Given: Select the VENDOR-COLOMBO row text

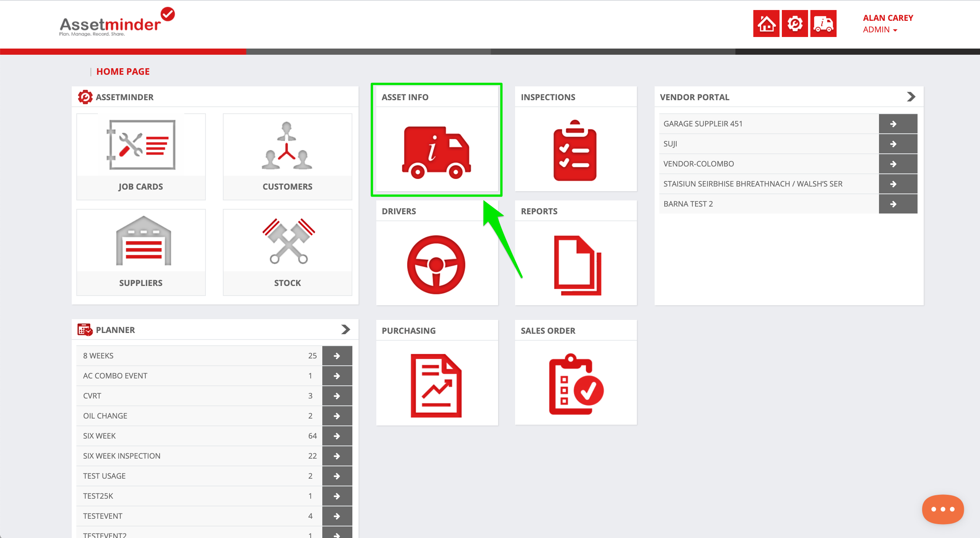Looking at the screenshot, I should pos(699,164).
